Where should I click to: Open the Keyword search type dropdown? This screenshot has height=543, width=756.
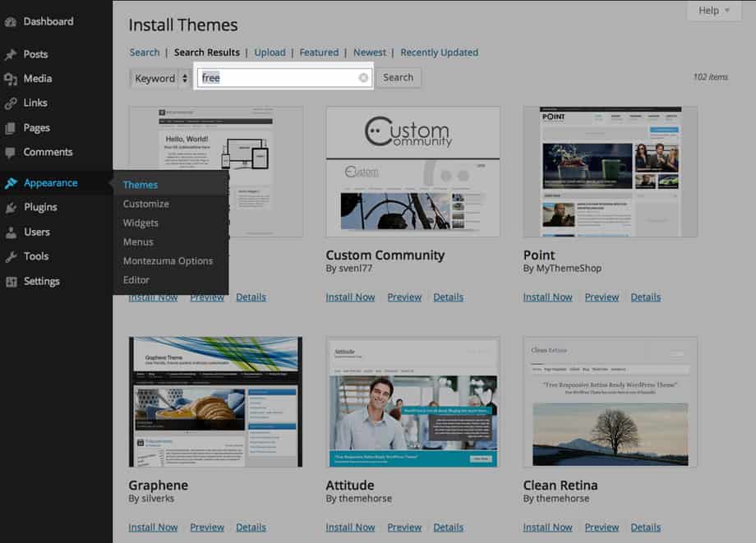[x=160, y=78]
